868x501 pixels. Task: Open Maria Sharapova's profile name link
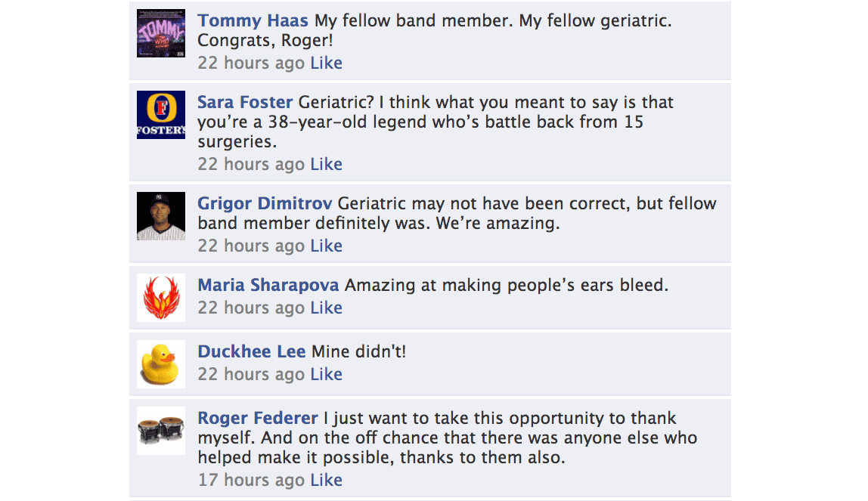[x=268, y=285]
